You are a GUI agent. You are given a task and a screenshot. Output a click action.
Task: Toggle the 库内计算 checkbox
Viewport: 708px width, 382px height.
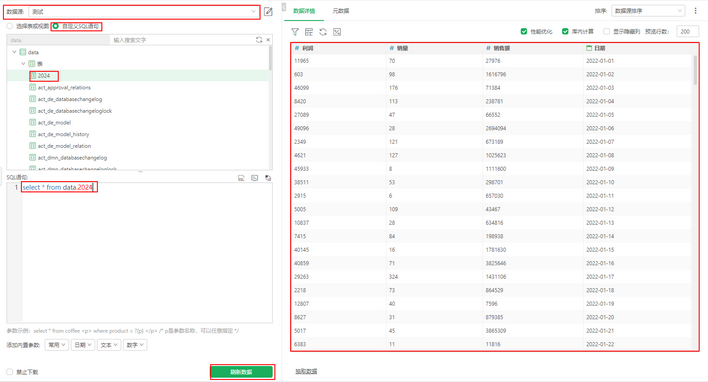[565, 31]
